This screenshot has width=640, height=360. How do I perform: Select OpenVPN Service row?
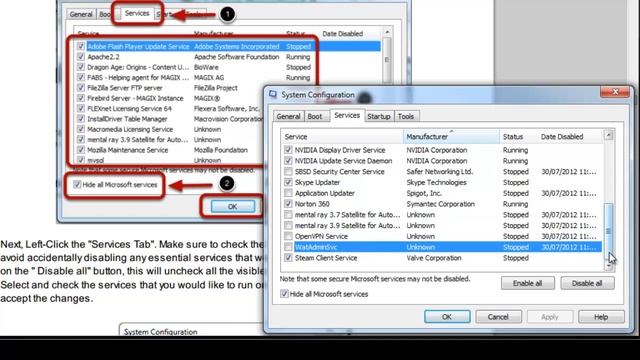(442, 236)
